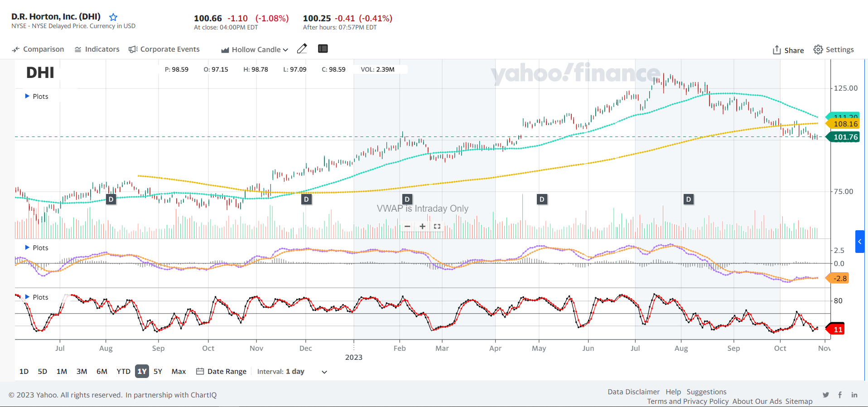Select the 1M range
Image resolution: width=868 pixels, height=407 pixels.
pyautogui.click(x=62, y=371)
